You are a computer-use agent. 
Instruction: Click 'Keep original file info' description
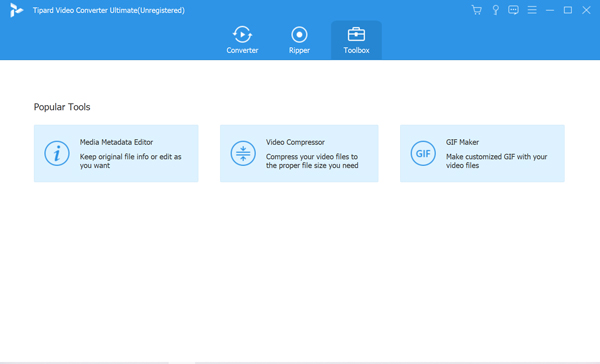coord(130,161)
